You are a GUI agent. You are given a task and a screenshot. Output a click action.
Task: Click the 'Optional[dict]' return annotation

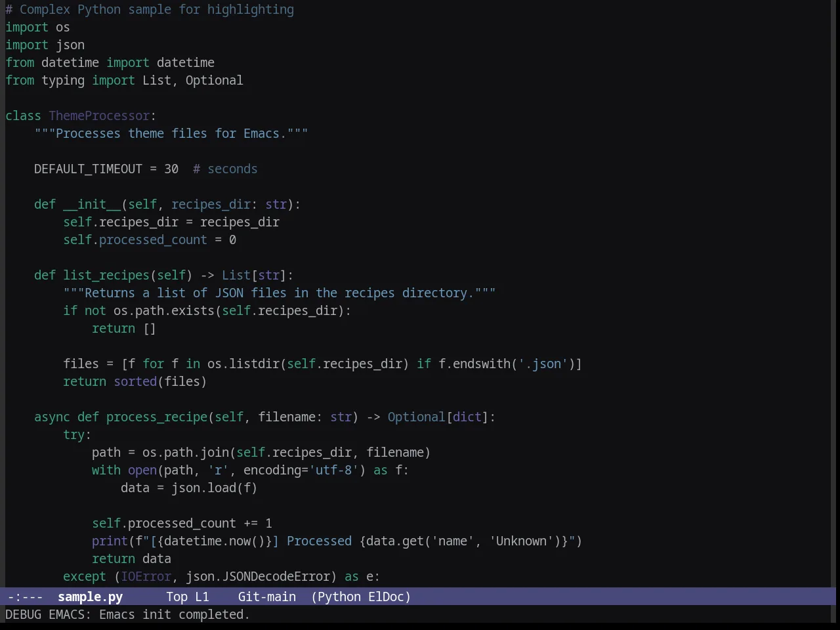438,417
